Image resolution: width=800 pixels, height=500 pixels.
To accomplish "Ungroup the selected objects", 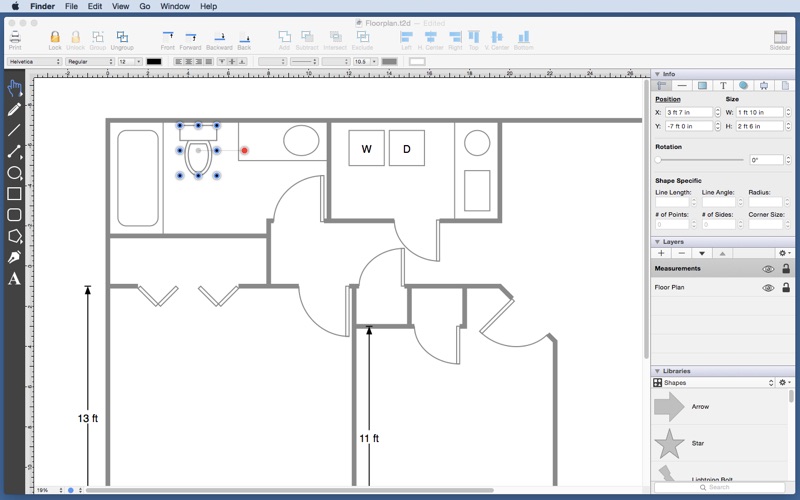I will coord(122,40).
